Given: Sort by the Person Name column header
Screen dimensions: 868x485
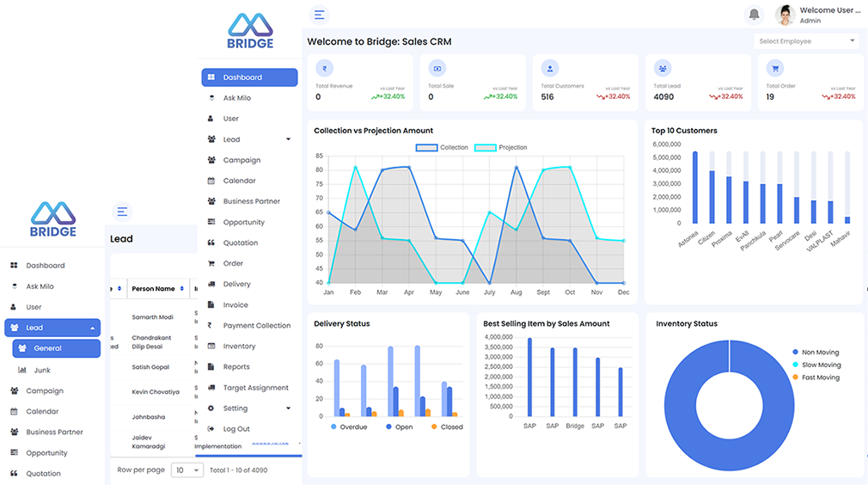Looking at the screenshot, I should click(x=153, y=289).
